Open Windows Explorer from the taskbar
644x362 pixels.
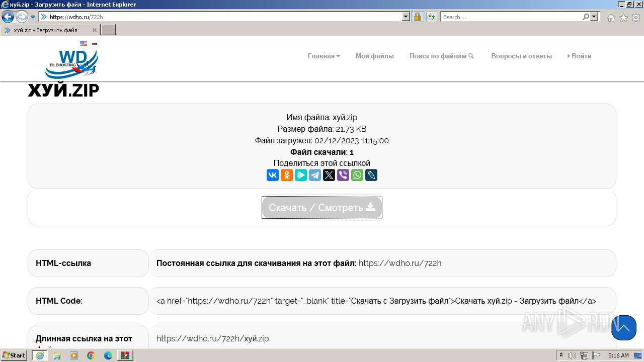point(57,355)
